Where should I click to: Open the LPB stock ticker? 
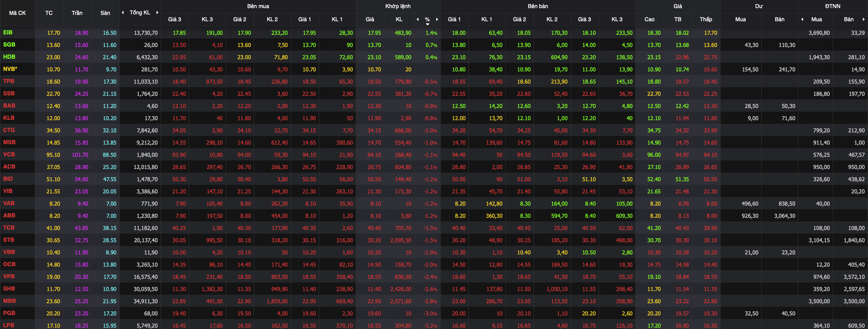tap(9, 325)
